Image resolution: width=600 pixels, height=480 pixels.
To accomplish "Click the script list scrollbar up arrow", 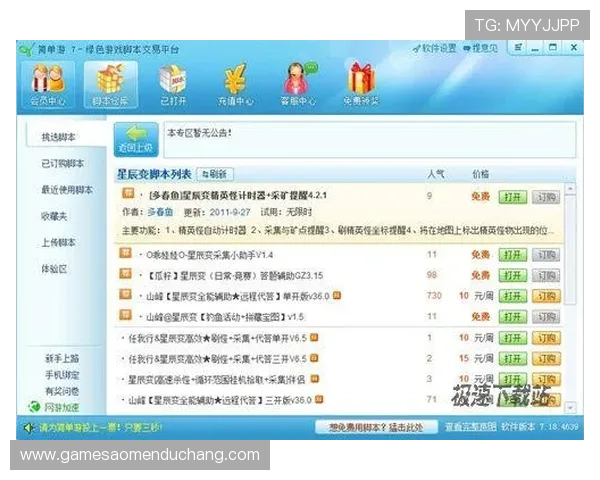I will 570,189.
